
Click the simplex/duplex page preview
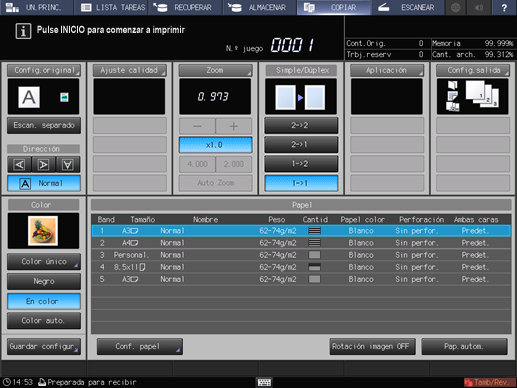pos(300,97)
